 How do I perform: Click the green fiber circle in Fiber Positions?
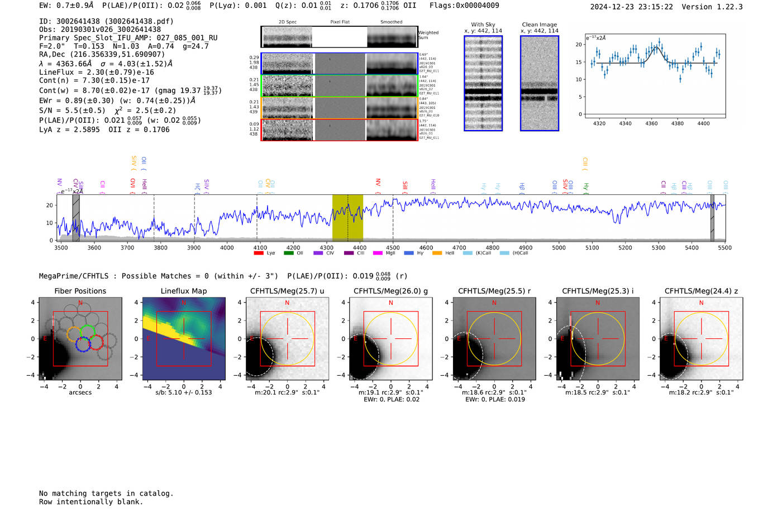click(x=88, y=332)
